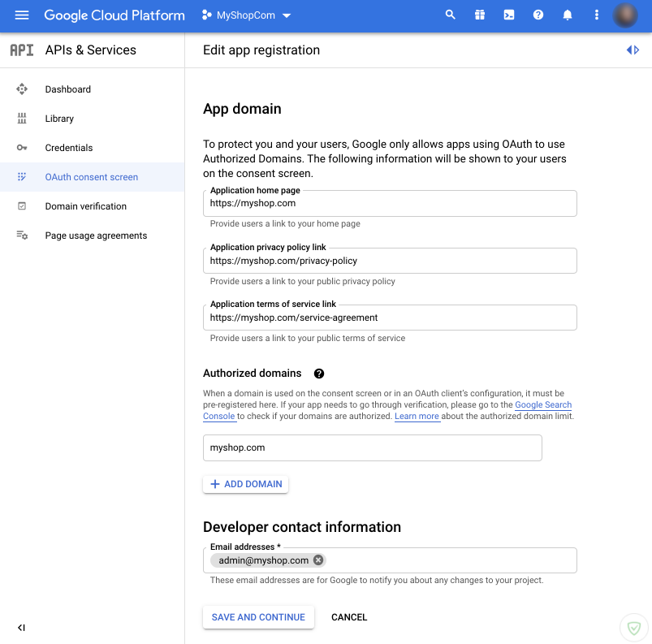The height and width of the screenshot is (644, 652).
Task: Open Credentials menu item
Action: coord(92,148)
